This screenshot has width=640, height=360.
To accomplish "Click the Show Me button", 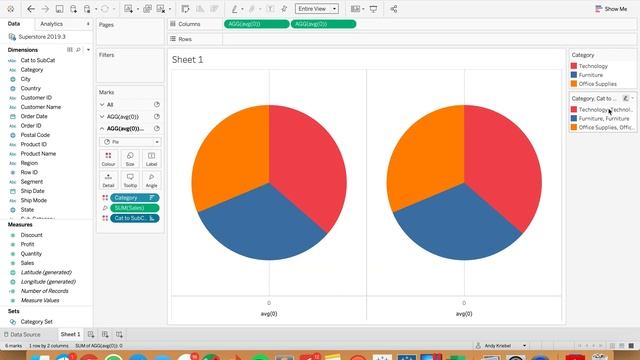I will [x=611, y=9].
